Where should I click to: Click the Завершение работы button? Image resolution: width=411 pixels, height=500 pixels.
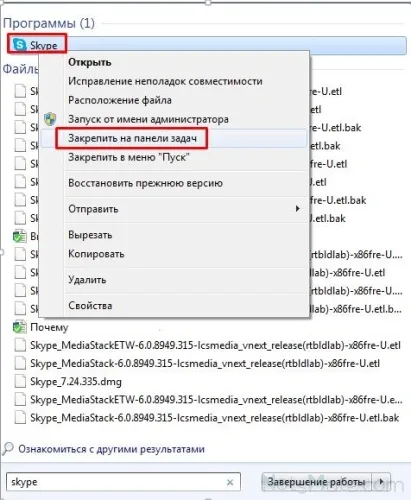[317, 482]
